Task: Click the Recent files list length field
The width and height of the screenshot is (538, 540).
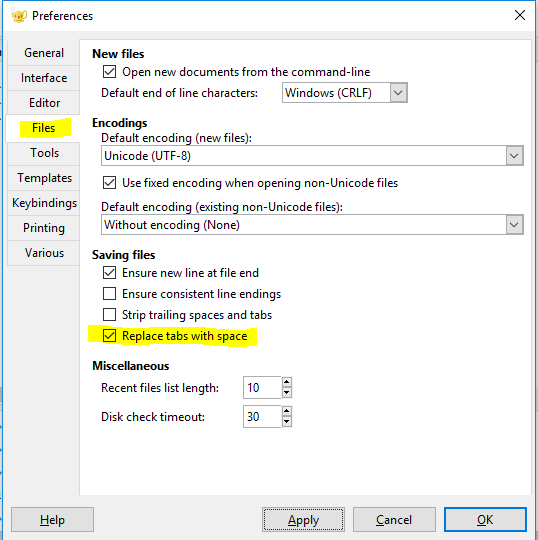Action: (262, 387)
